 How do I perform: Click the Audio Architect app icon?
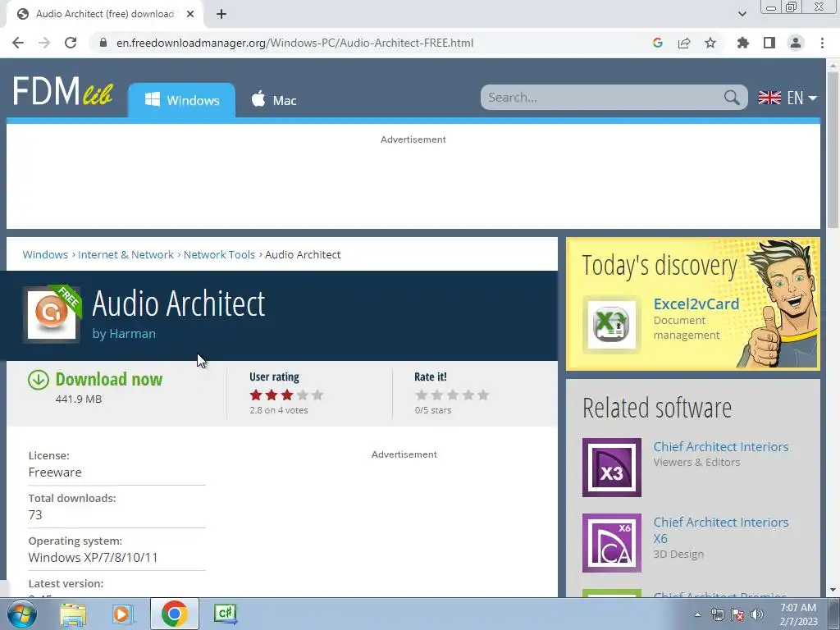(52, 314)
